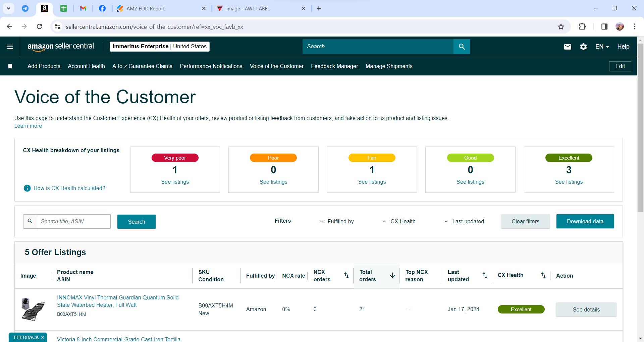Open the green spreadsheet pinned tab
The width and height of the screenshot is (644, 342).
pos(64,8)
